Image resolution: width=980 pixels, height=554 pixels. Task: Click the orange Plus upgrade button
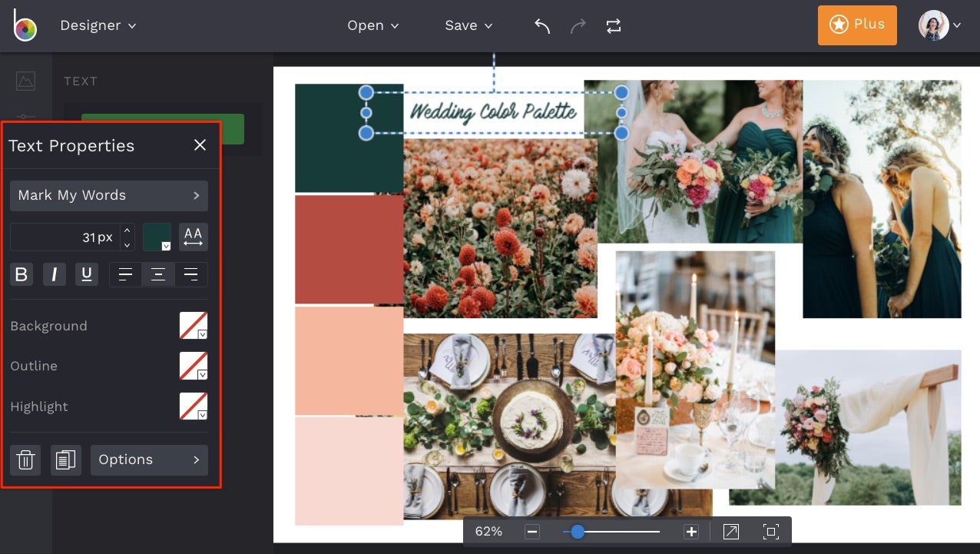pos(857,25)
